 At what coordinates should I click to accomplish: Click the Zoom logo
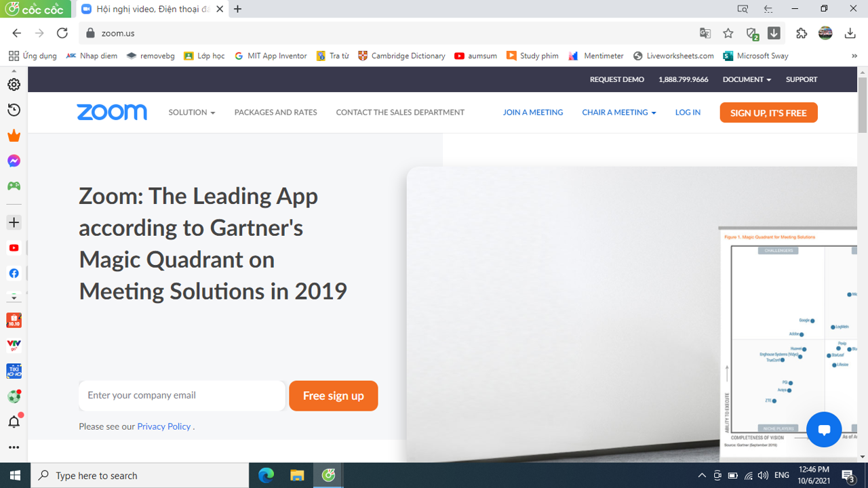[112, 113]
